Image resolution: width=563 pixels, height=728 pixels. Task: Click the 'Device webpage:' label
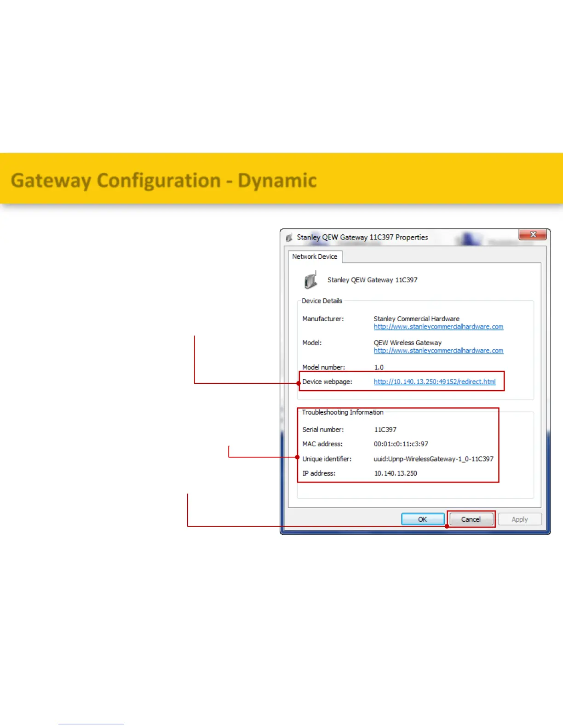[x=327, y=381]
